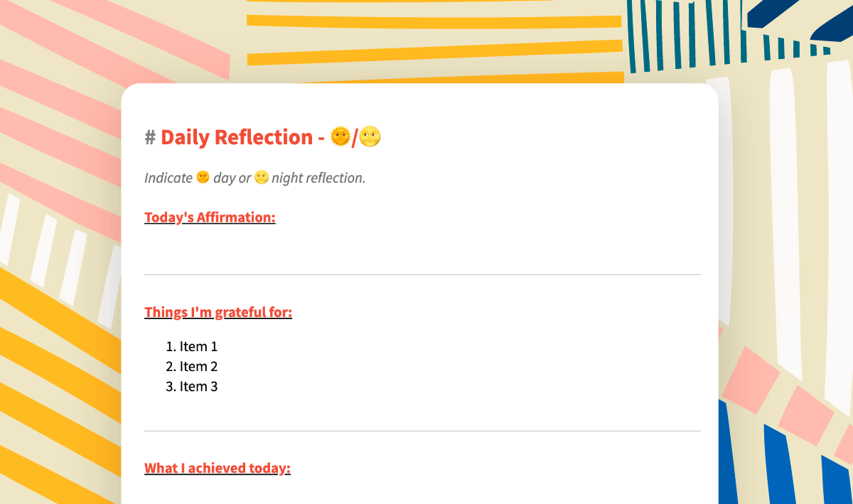Image resolution: width=853 pixels, height=504 pixels.
Task: Click the word "Indicate" in the italic line
Action: coord(168,178)
